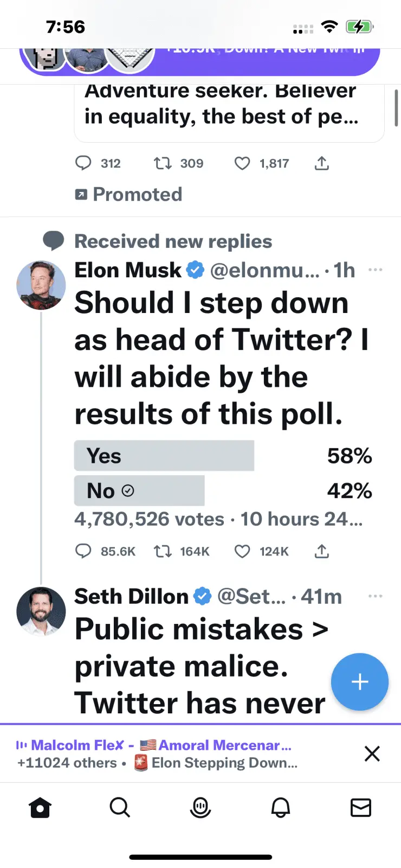Select the Yes poll option
Image resolution: width=401 pixels, height=868 pixels.
(164, 456)
